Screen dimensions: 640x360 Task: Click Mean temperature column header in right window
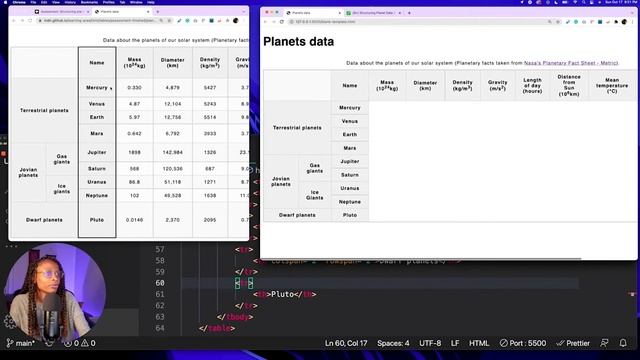click(612, 86)
